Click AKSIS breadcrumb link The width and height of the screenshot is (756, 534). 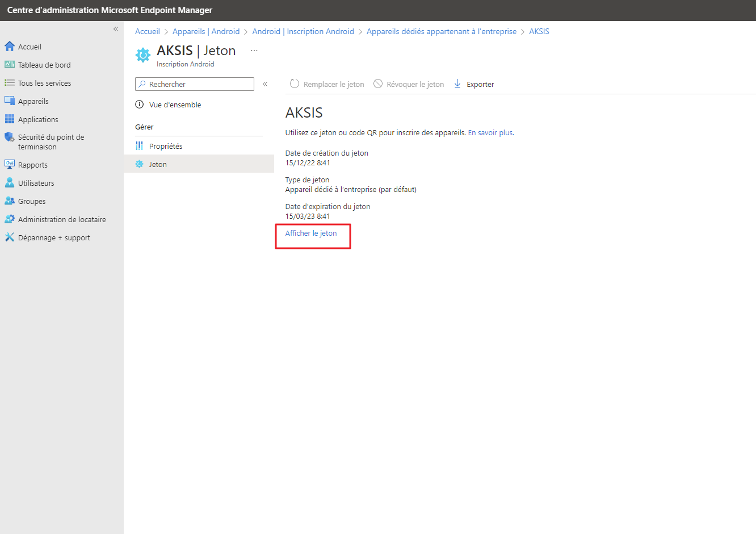click(x=539, y=31)
